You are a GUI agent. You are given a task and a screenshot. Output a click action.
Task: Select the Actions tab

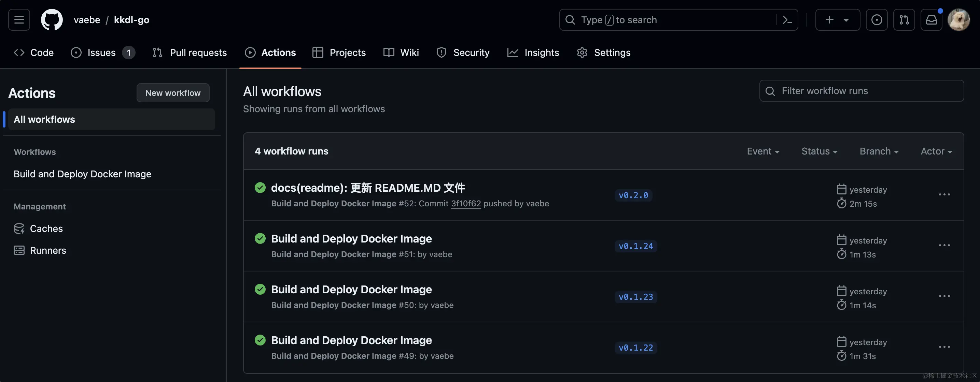270,53
